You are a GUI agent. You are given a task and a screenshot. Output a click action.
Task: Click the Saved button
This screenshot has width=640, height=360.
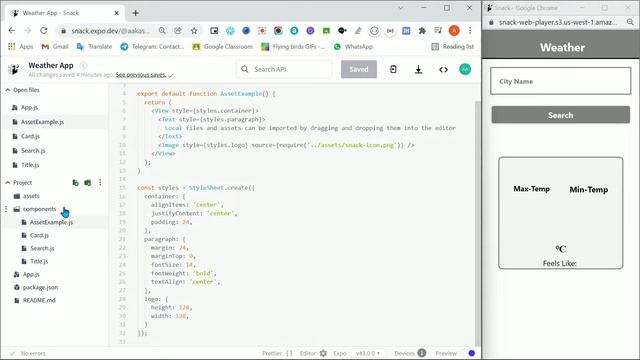359,69
